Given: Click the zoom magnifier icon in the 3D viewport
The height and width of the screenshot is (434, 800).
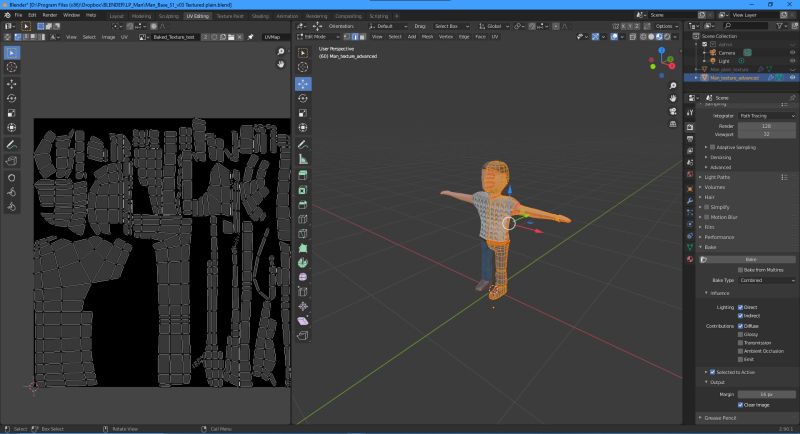Looking at the screenshot, I should (673, 86).
